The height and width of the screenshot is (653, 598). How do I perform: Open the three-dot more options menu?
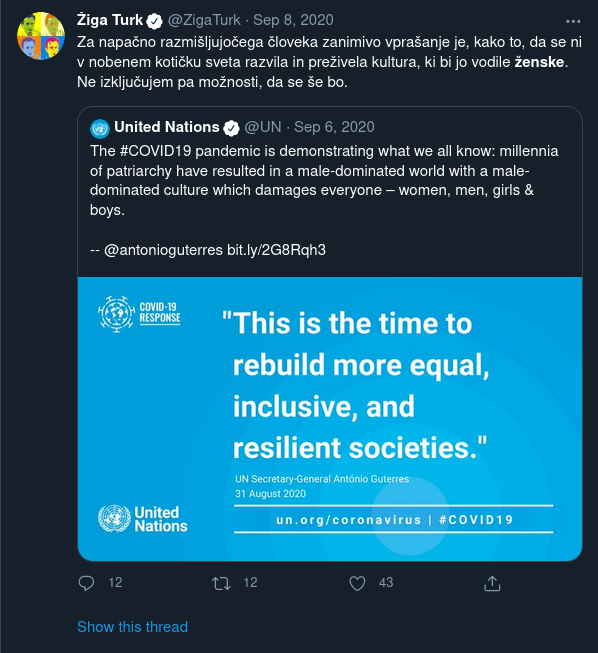[x=573, y=21]
